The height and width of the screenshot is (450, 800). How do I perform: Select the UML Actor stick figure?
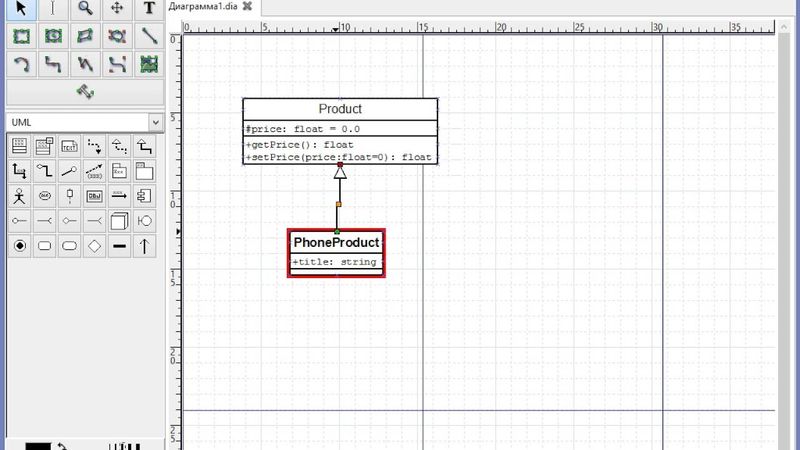click(19, 196)
